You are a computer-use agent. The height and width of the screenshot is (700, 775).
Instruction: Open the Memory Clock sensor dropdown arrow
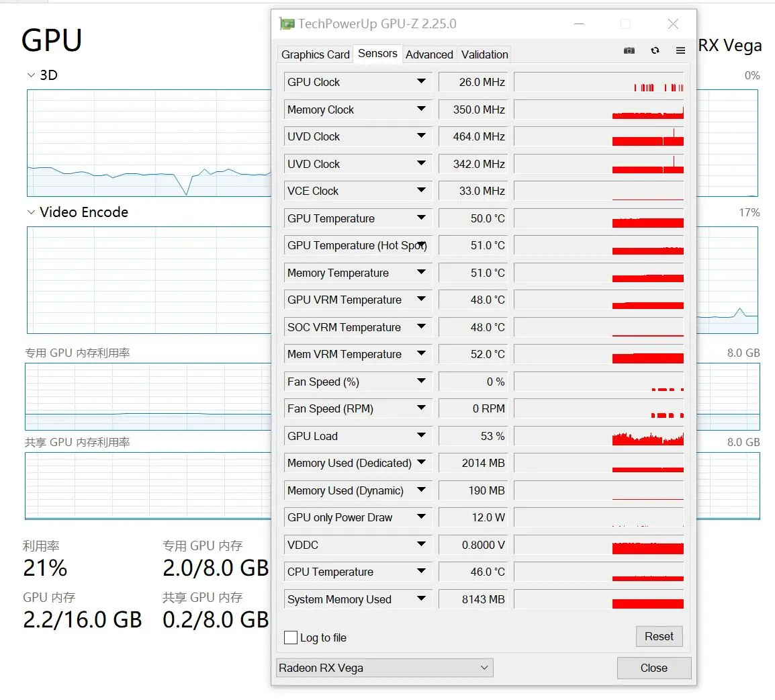tap(421, 109)
